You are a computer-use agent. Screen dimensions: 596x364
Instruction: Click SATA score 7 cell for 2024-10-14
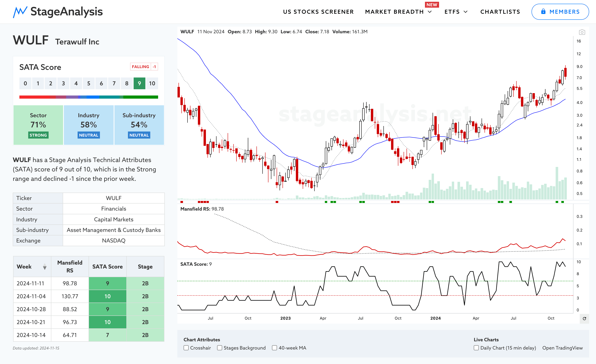[x=107, y=335]
